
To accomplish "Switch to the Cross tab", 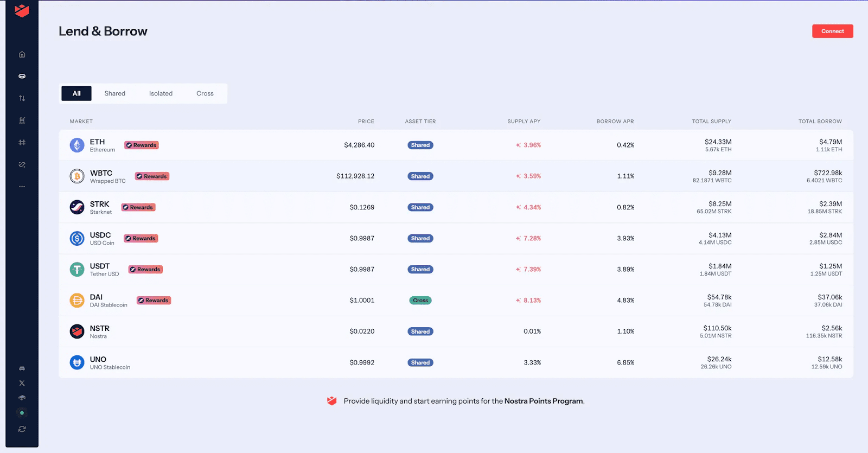I will 205,93.
